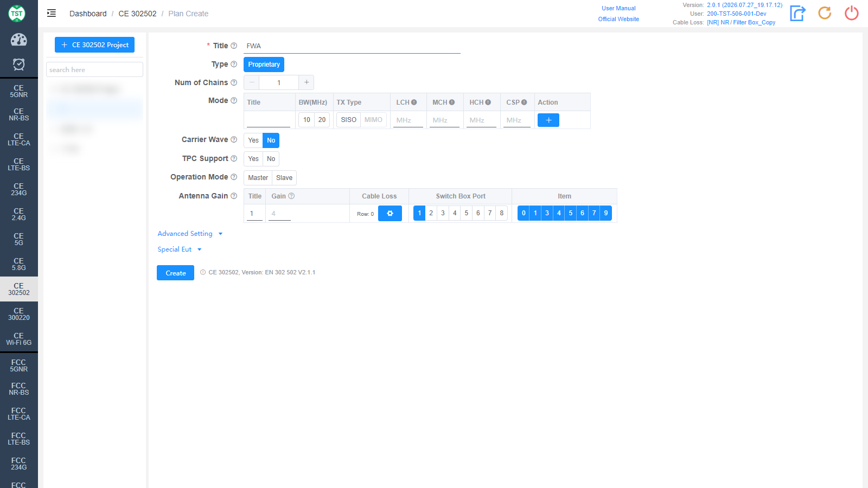Set TPC Support to Yes
This screenshot has height=488, width=868.
point(253,159)
